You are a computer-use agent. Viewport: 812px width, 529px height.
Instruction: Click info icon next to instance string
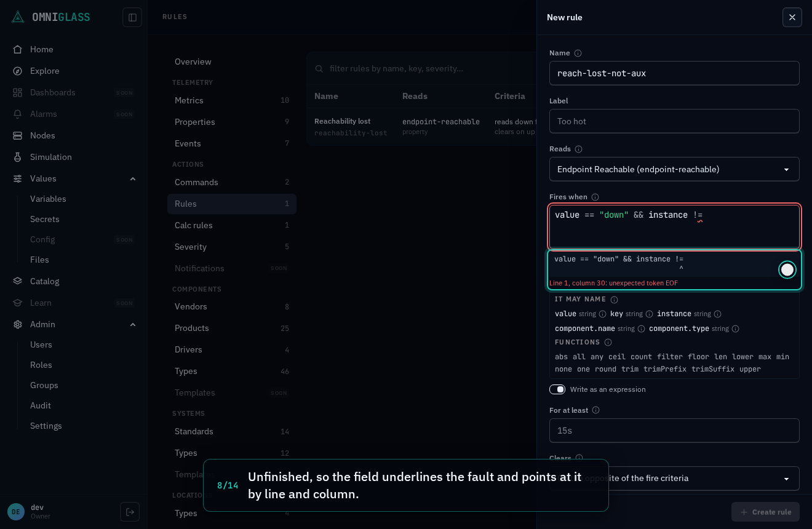click(717, 314)
